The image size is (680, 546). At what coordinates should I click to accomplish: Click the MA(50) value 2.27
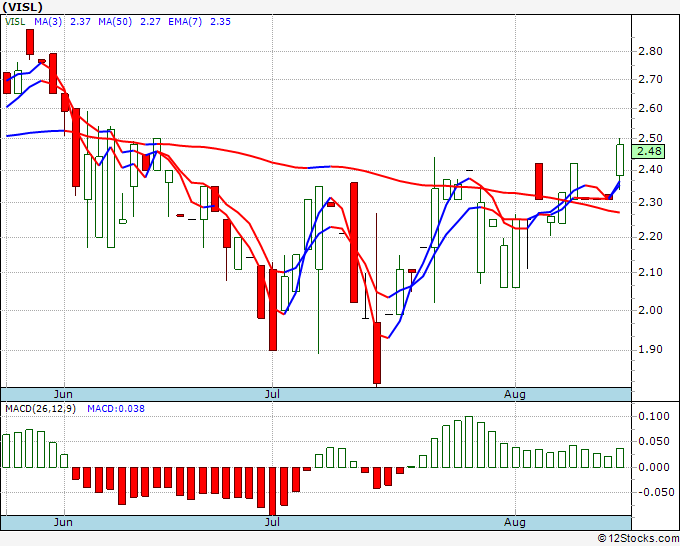click(x=150, y=22)
